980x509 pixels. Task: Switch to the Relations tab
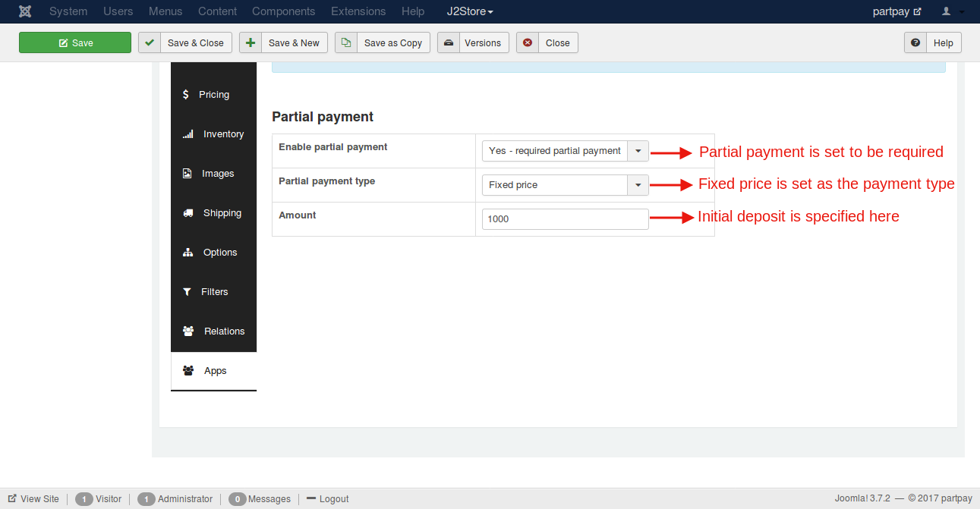coord(213,331)
